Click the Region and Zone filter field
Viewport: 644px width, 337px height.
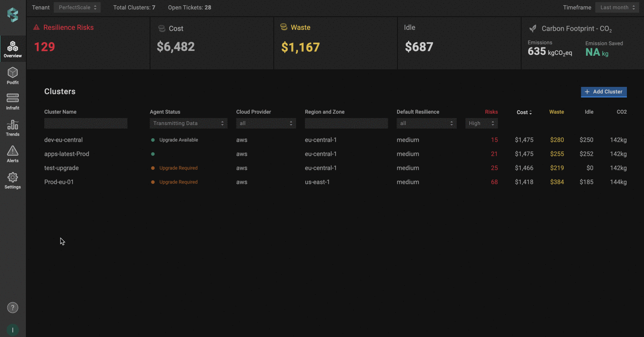(x=346, y=123)
